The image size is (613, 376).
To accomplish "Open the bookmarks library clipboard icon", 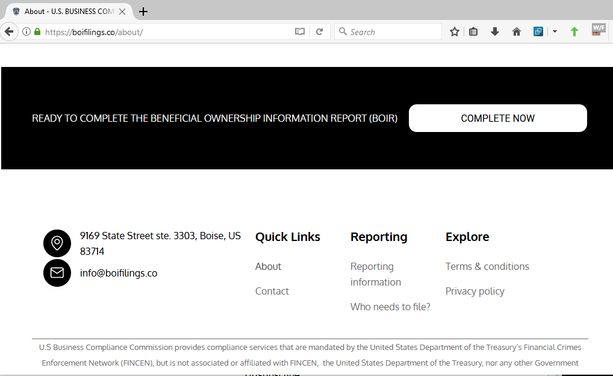I will 473,32.
